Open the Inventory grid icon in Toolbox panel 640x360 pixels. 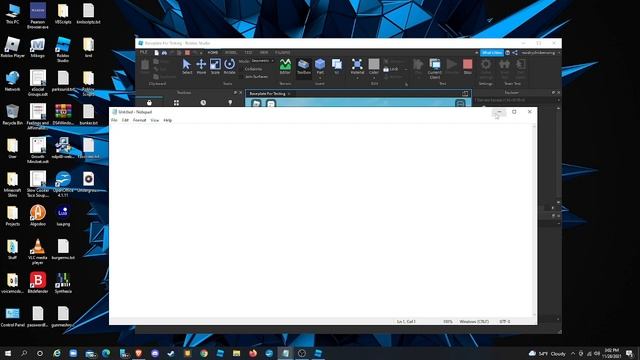click(176, 102)
